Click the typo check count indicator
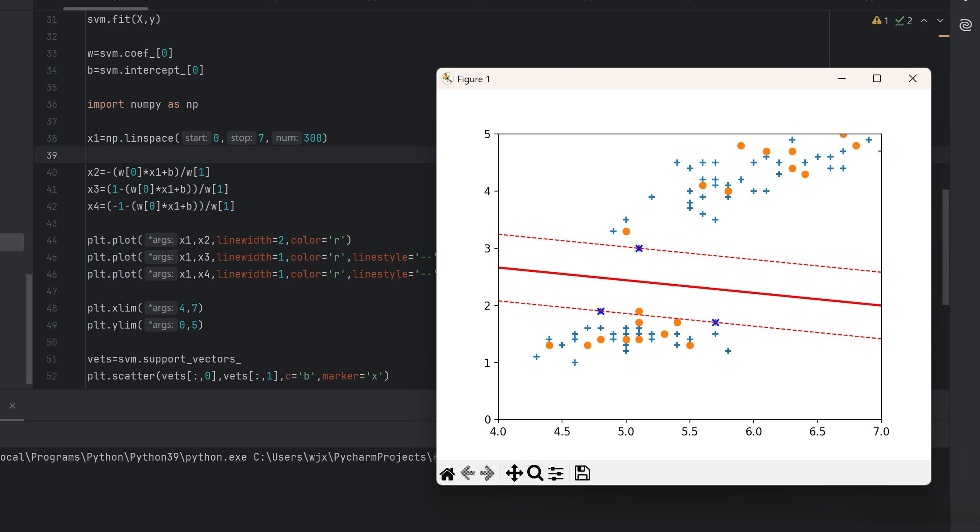This screenshot has width=980, height=532. 904,21
